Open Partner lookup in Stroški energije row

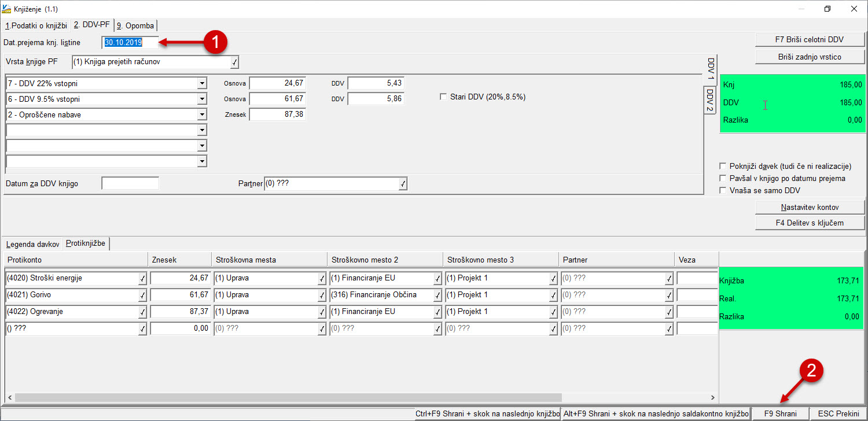(x=669, y=279)
